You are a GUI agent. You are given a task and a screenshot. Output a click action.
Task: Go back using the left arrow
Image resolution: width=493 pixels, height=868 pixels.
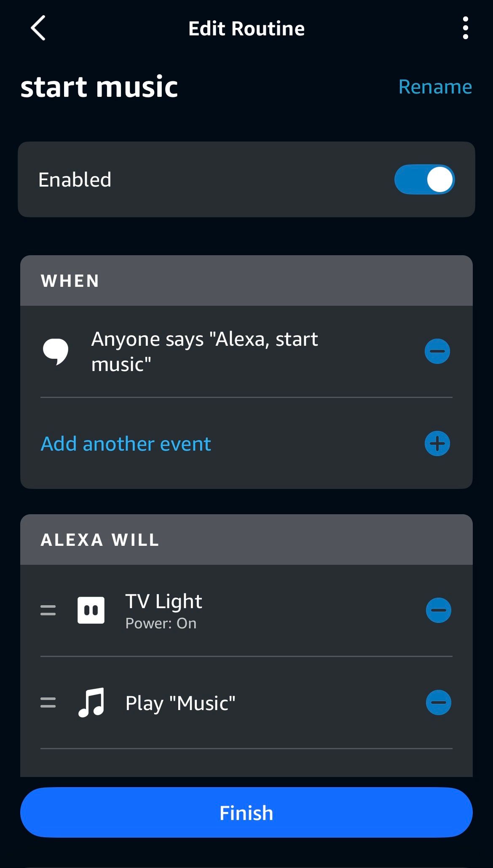[38, 28]
